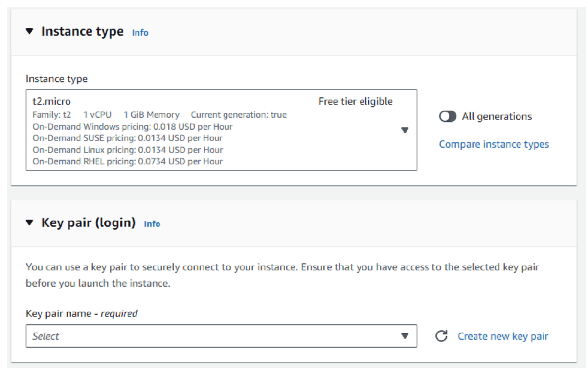
Task: Click the Key pair (login) heading text
Action: [x=88, y=223]
